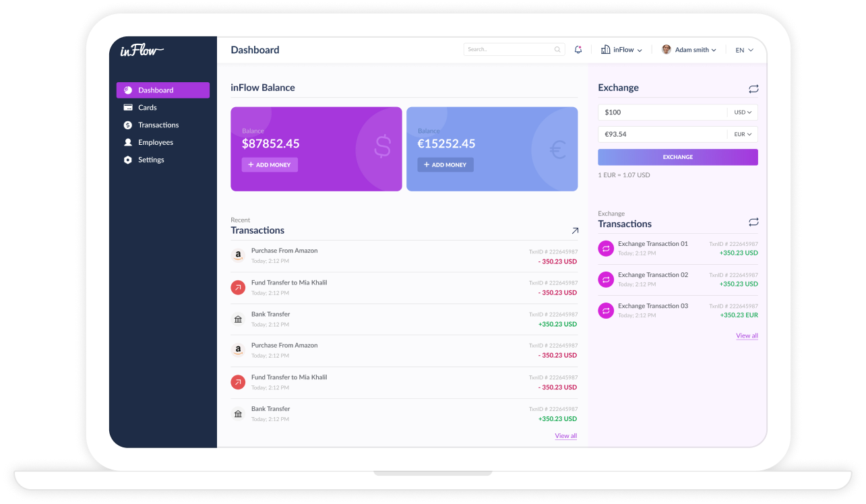866x504 pixels.
Task: Click the $100 amount input field
Action: click(662, 113)
